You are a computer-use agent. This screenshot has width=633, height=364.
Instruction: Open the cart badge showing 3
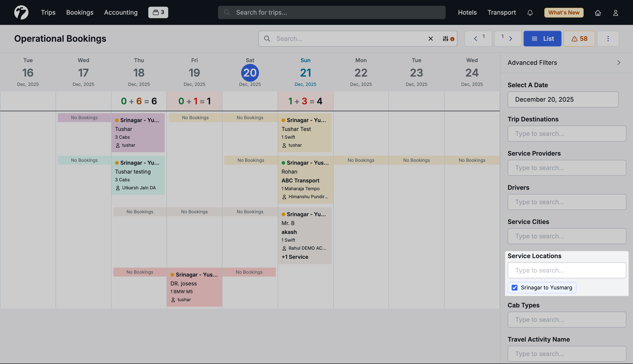[158, 12]
